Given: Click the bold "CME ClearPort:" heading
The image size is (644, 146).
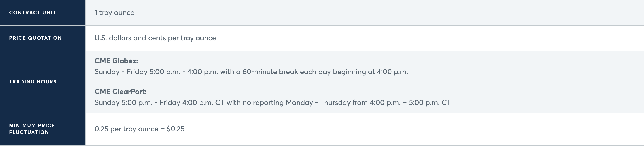Looking at the screenshot, I should tap(121, 92).
